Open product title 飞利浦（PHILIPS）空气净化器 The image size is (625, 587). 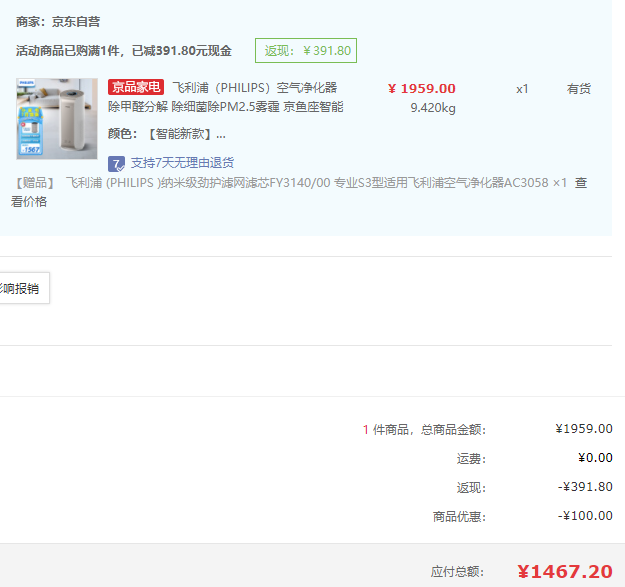[255, 88]
